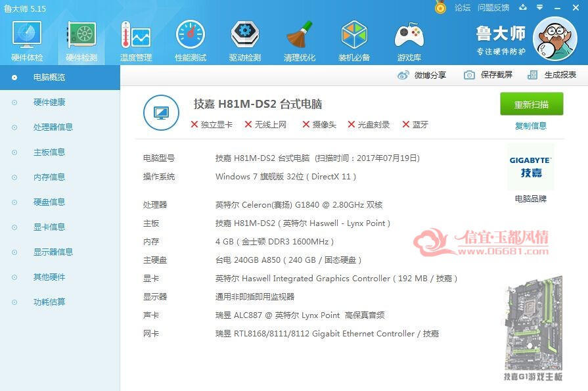Viewport: 588px width, 391px height.
Task: Click the 技嘉G1游戏主板 motherboard image
Action: point(533,329)
